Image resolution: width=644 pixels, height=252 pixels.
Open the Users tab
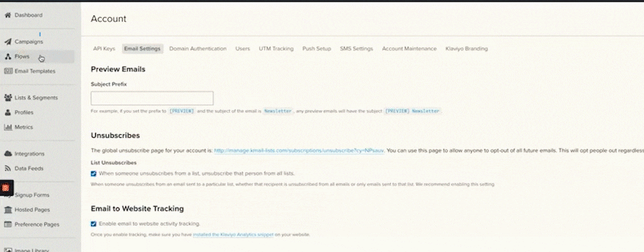(242, 49)
